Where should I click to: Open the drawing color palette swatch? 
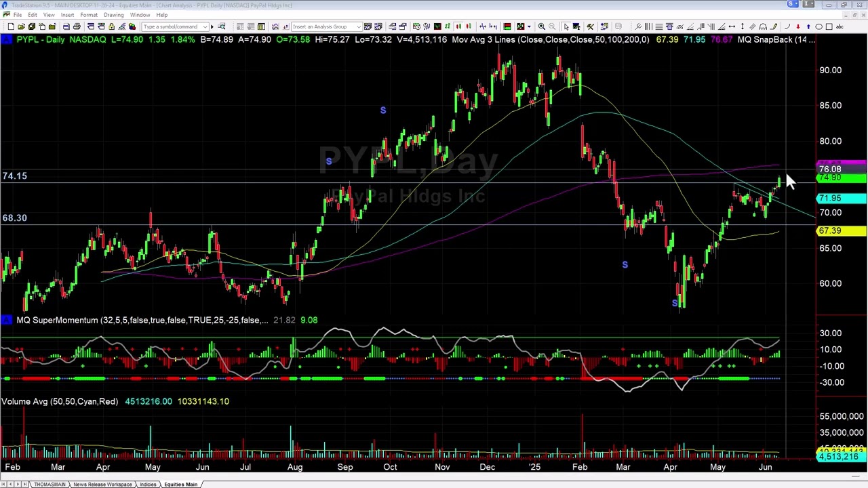131,26
